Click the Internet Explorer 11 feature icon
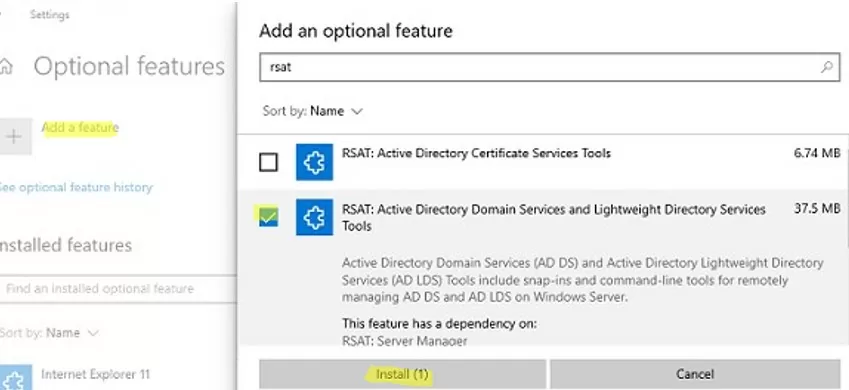Screen dimensions: 849x390 pos(15,378)
